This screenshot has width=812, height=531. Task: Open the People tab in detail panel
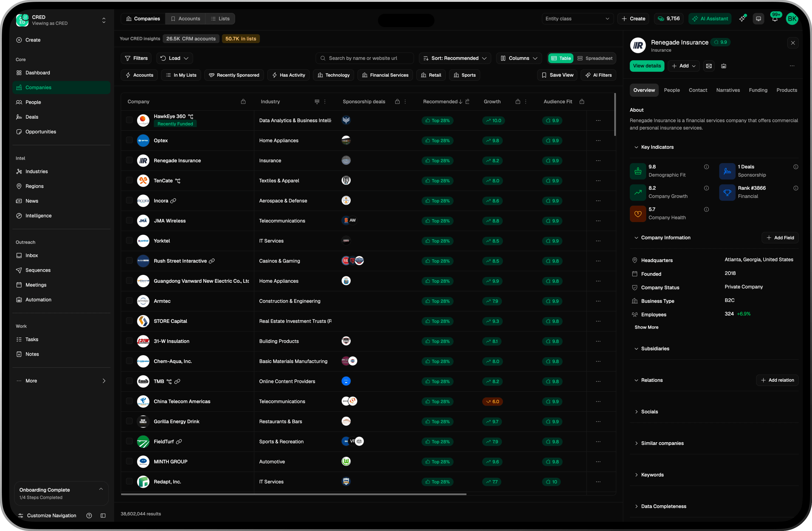click(672, 90)
